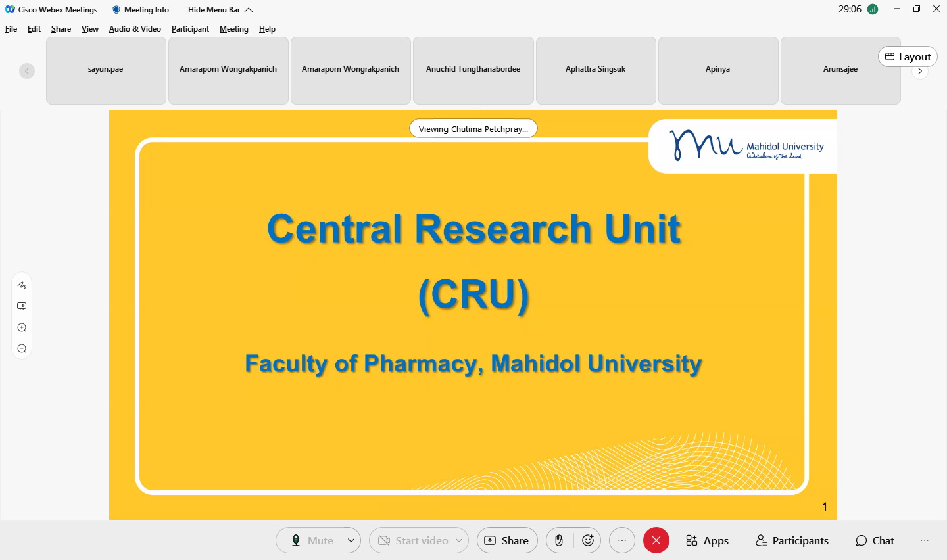Image resolution: width=947 pixels, height=560 pixels.
Task: Open the Chat panel
Action: coord(875,540)
